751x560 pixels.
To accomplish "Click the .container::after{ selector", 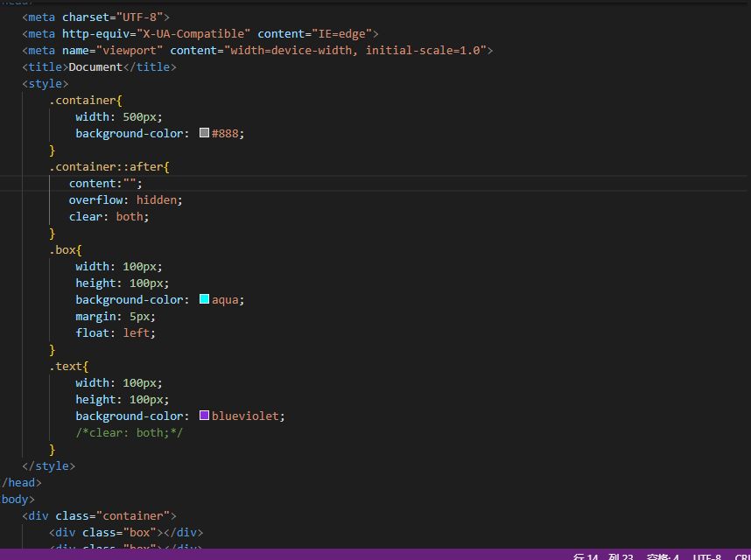I will 109,167.
